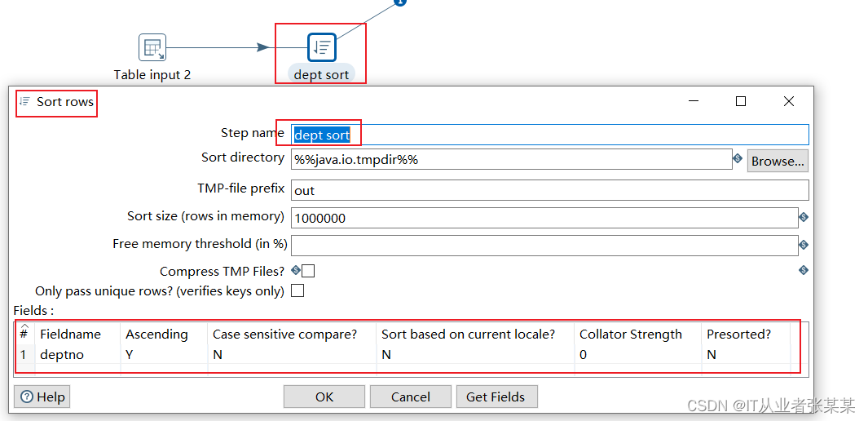Click the Collator Strength column header
The image size is (868, 421).
pos(630,334)
